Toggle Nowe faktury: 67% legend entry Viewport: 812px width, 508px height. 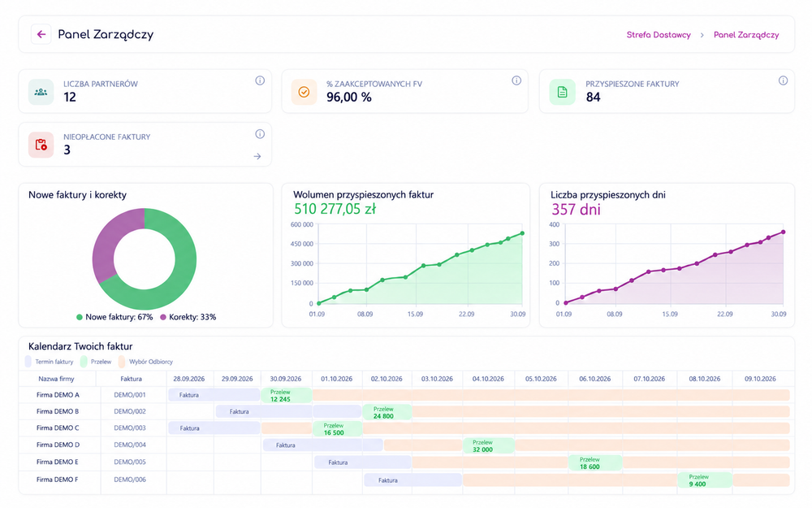tap(114, 317)
